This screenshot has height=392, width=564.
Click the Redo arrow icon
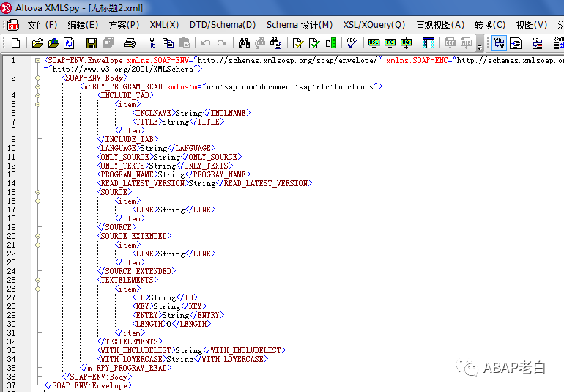click(222, 43)
